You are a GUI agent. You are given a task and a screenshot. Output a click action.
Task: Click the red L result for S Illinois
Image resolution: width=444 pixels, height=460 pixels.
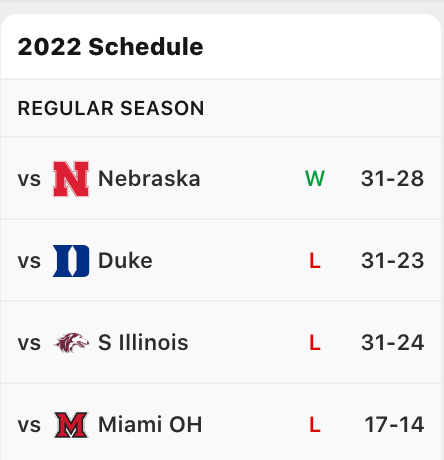[x=315, y=343]
